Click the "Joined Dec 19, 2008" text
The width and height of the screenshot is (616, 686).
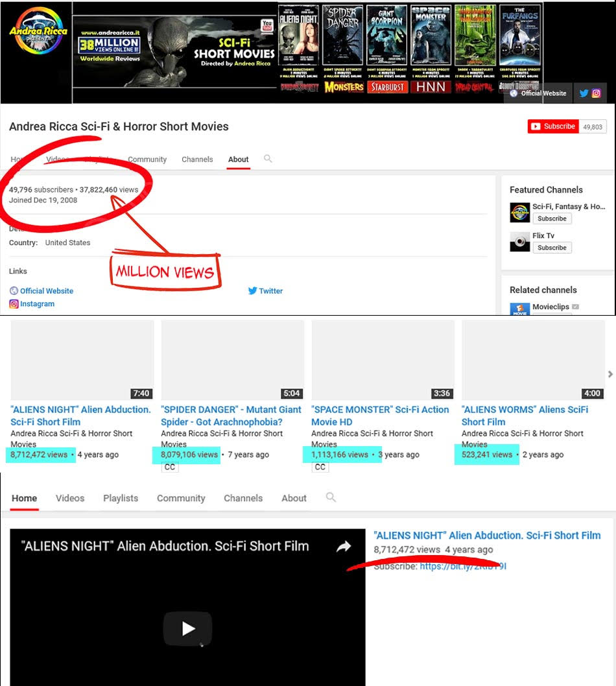[43, 200]
